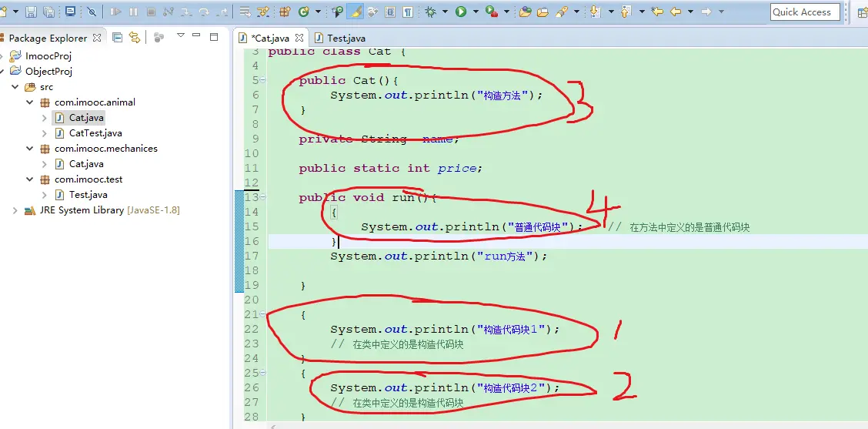Click the Save All toolbar icon
The width and height of the screenshot is (868, 429).
48,12
